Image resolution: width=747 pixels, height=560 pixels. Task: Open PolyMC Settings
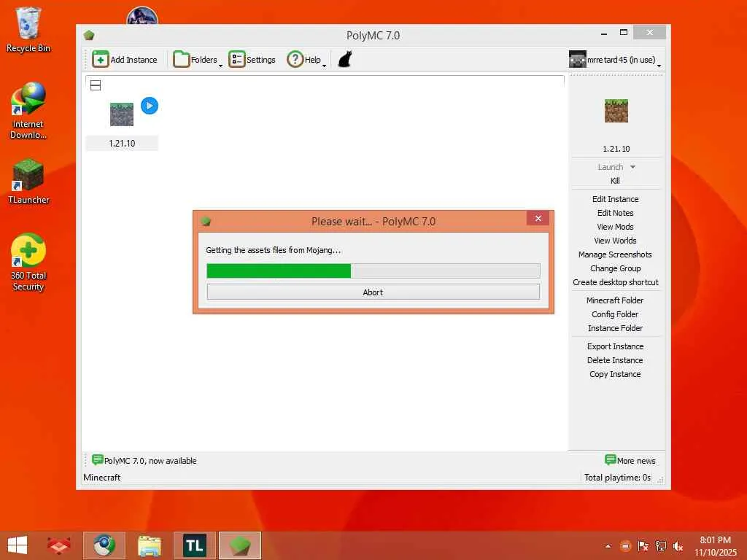point(252,60)
